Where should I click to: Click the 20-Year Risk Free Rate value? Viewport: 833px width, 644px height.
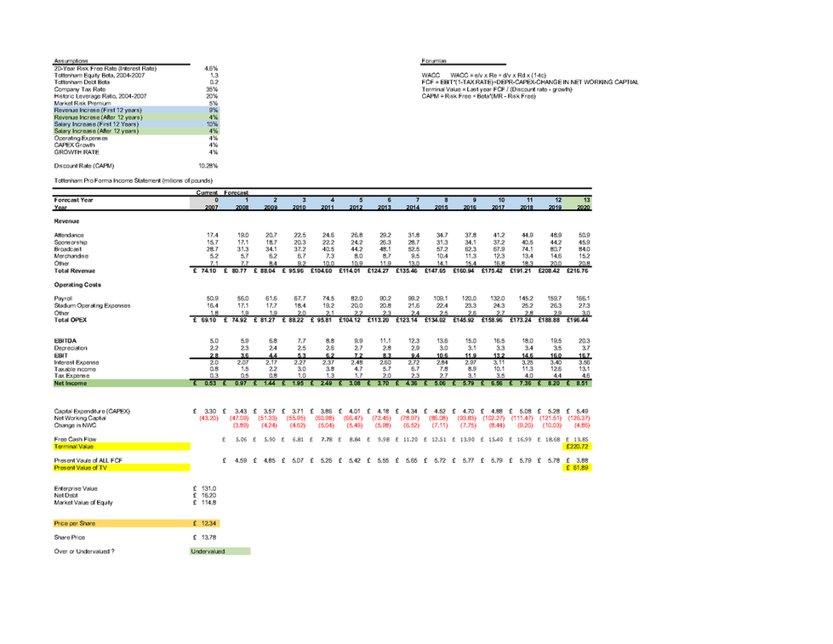(213, 67)
